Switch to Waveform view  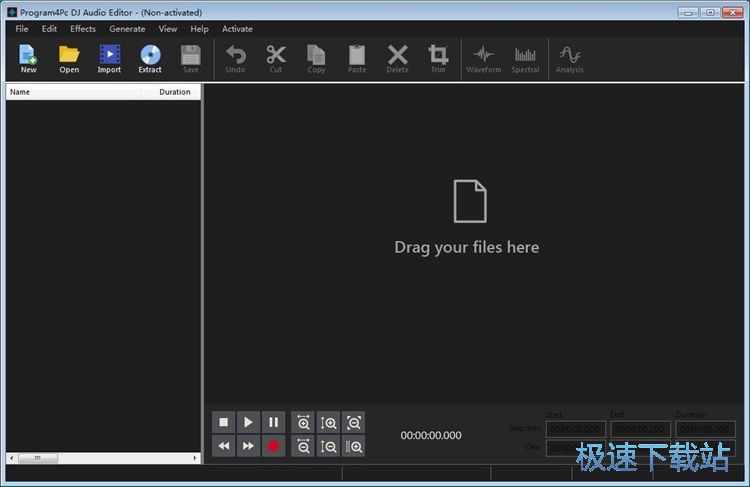pos(484,58)
